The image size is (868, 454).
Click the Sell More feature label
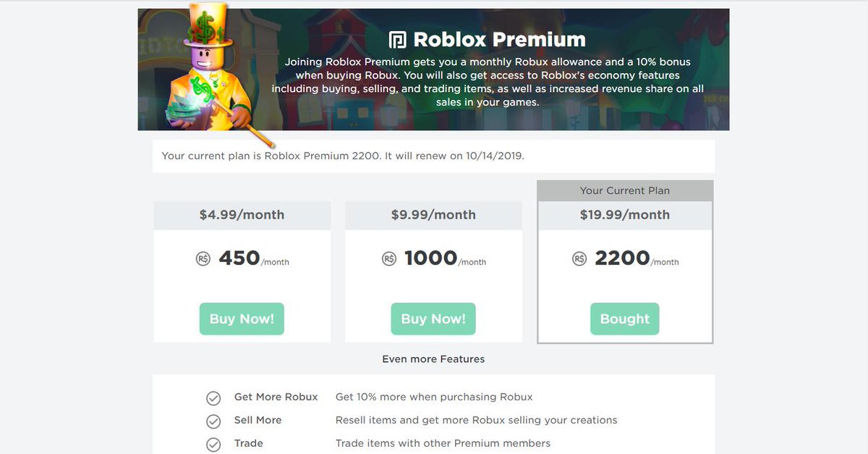point(258,420)
